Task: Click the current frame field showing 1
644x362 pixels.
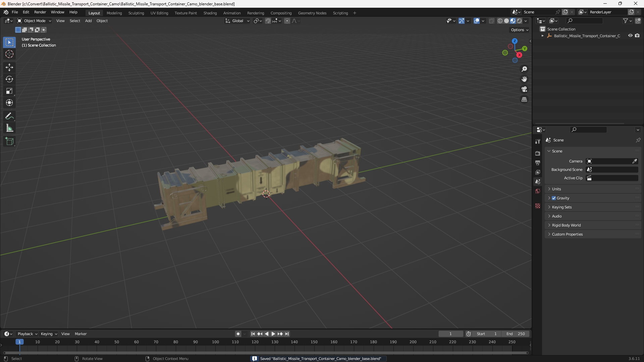Action: tap(450, 334)
